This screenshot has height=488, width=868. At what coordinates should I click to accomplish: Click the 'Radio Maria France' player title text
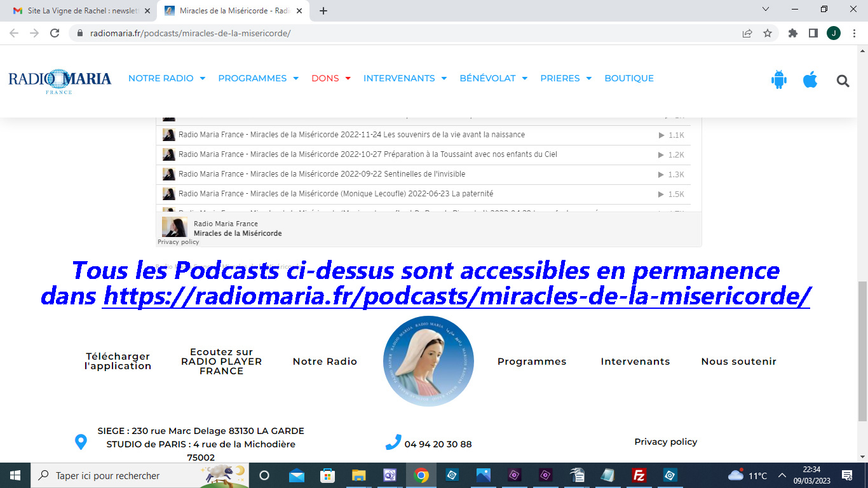(x=226, y=224)
